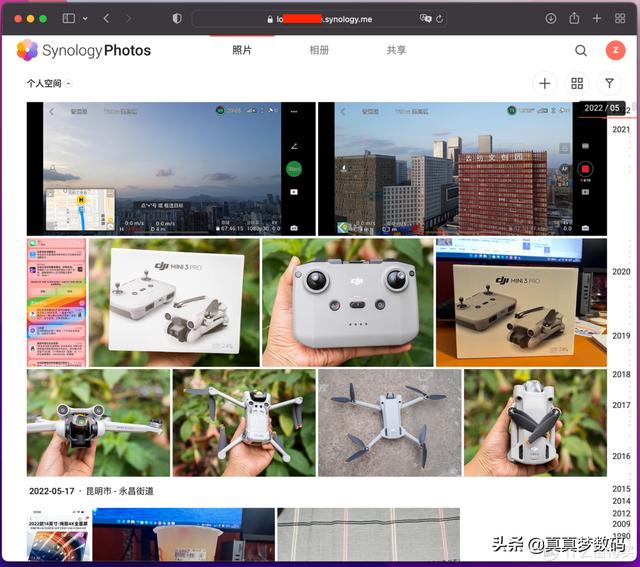Image resolution: width=640 pixels, height=567 pixels.
Task: Open a new tab with the plus icon
Action: pos(597,18)
